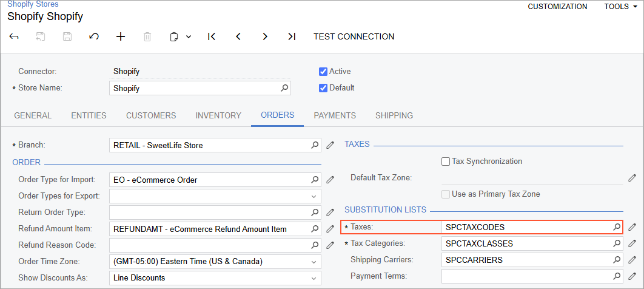Open the INVENTORY tab
The image size is (644, 289).
tap(218, 115)
